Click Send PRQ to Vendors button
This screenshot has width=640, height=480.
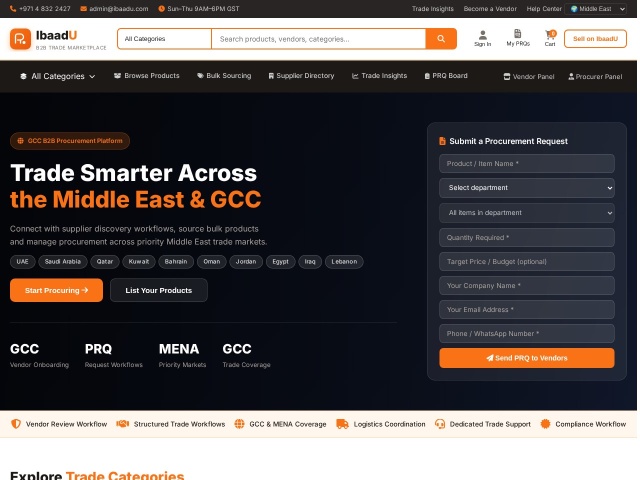[527, 358]
